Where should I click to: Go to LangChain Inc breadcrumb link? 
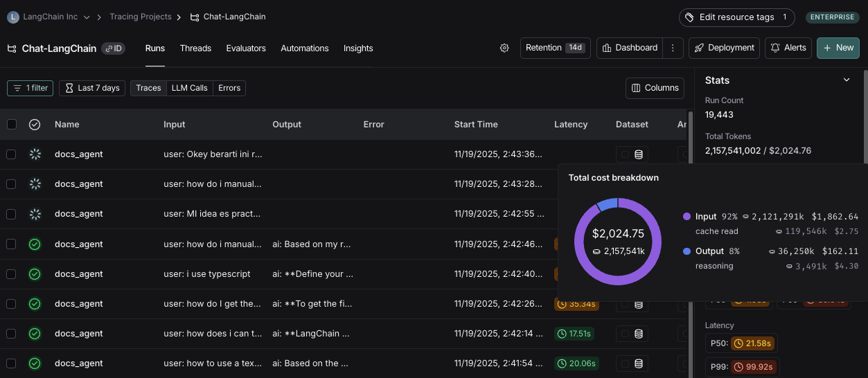pos(51,17)
